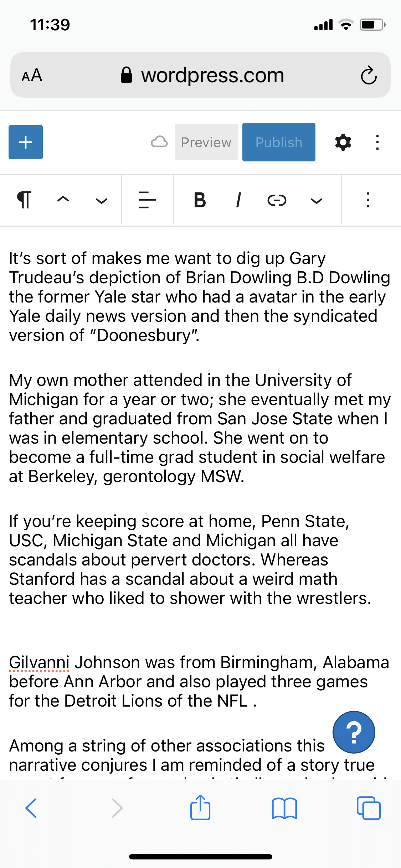Tap the blue add block plus button

point(26,142)
